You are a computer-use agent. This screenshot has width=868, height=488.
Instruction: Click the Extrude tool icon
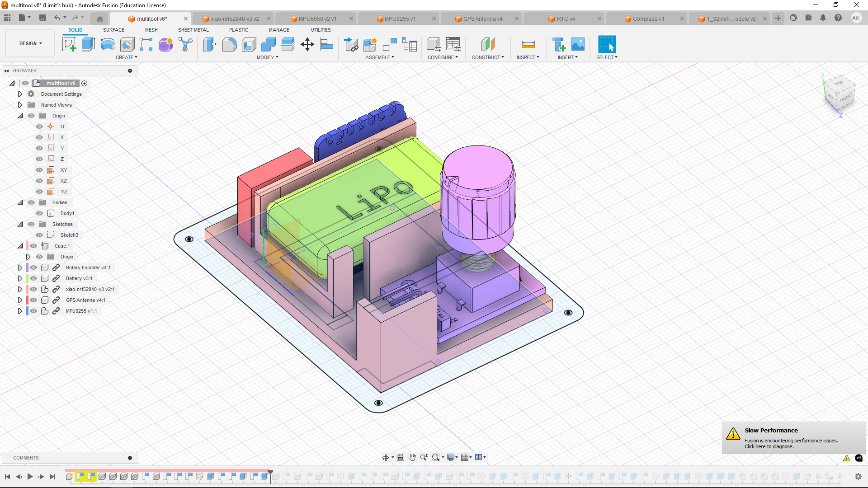point(88,44)
